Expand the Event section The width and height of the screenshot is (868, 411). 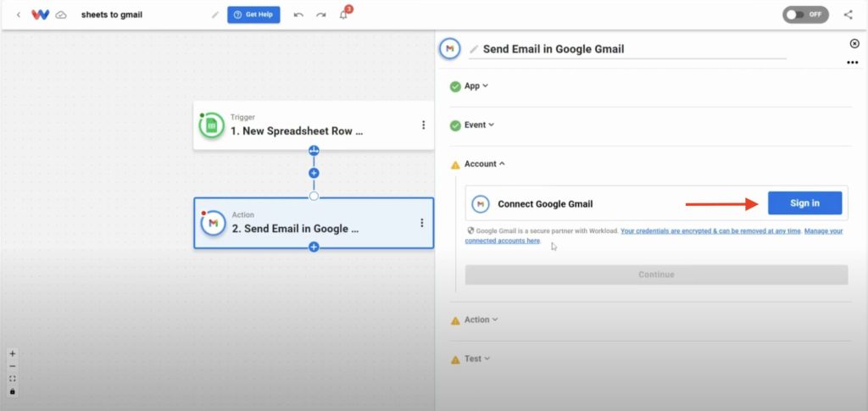(x=479, y=125)
